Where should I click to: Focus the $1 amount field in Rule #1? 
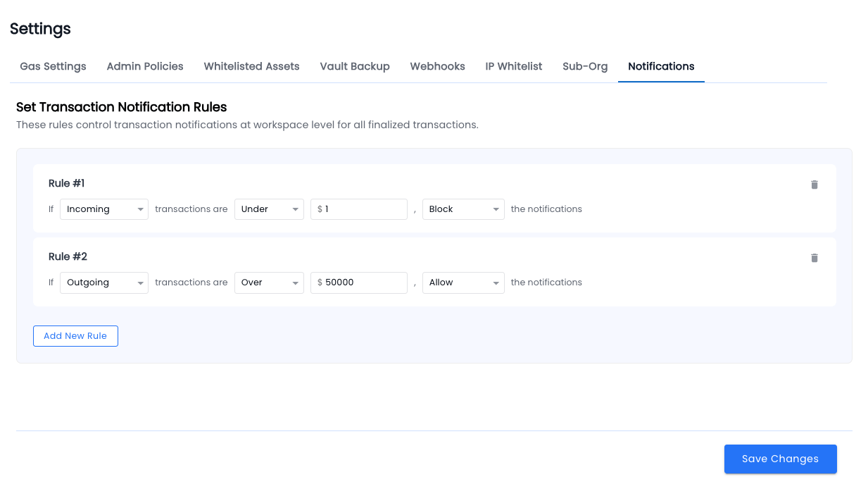point(359,209)
